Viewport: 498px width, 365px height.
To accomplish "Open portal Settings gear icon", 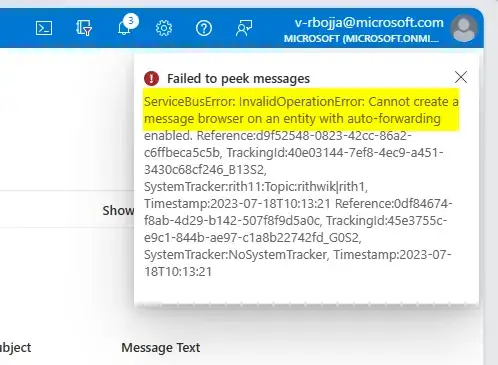I will [x=164, y=28].
